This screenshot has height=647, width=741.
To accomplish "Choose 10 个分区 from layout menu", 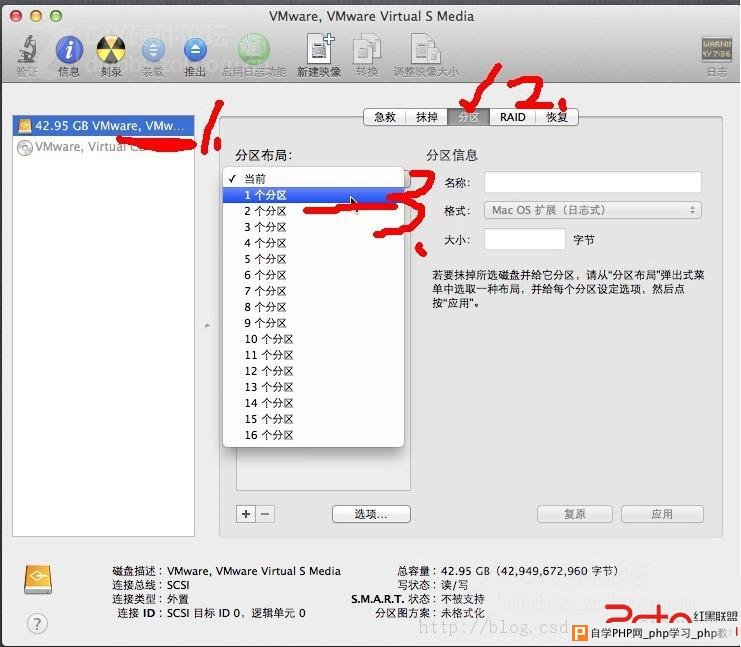I will tap(313, 339).
